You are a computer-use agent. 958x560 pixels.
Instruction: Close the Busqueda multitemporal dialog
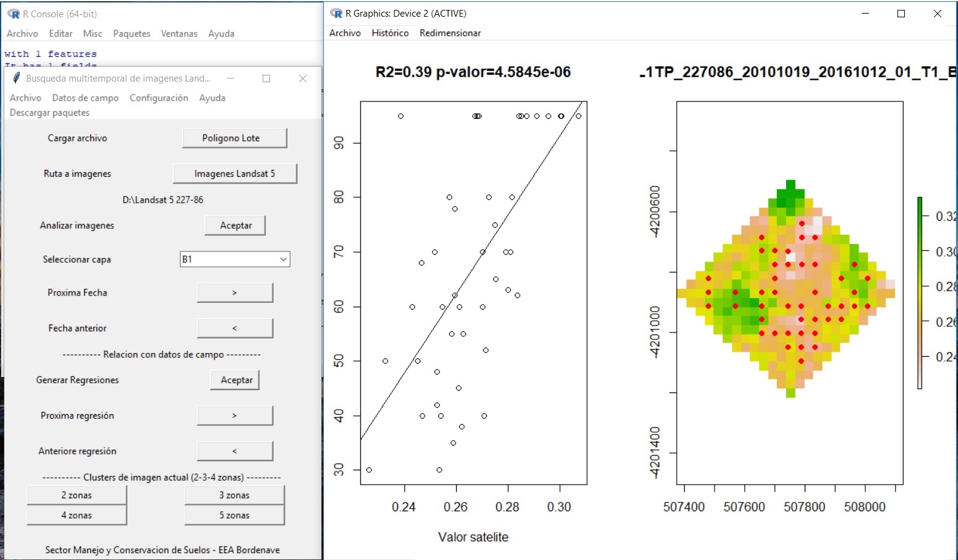pyautogui.click(x=303, y=78)
